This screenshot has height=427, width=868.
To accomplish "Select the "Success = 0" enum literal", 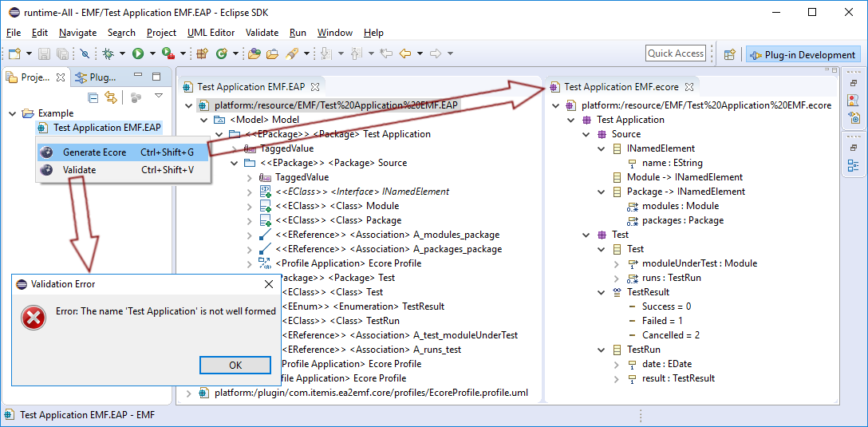I will (x=659, y=306).
